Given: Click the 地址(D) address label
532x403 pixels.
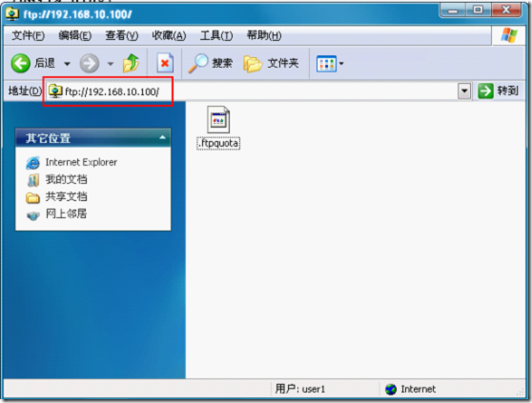Looking at the screenshot, I should click(x=25, y=91).
